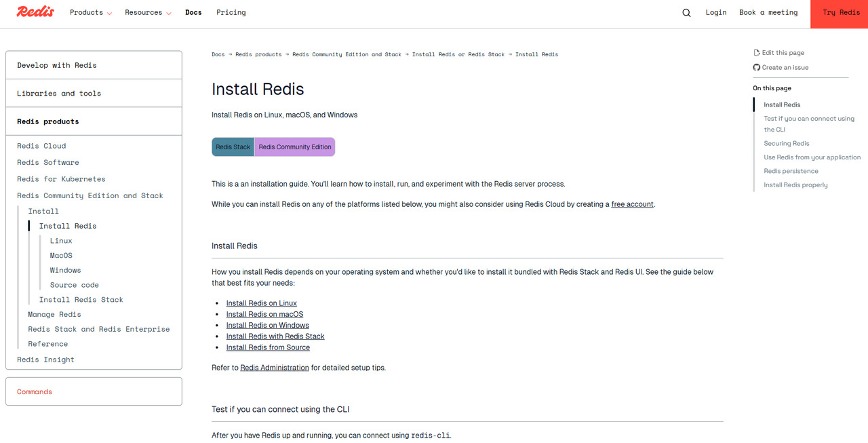This screenshot has height=443, width=868.
Task: Follow the free account link
Action: pos(633,204)
